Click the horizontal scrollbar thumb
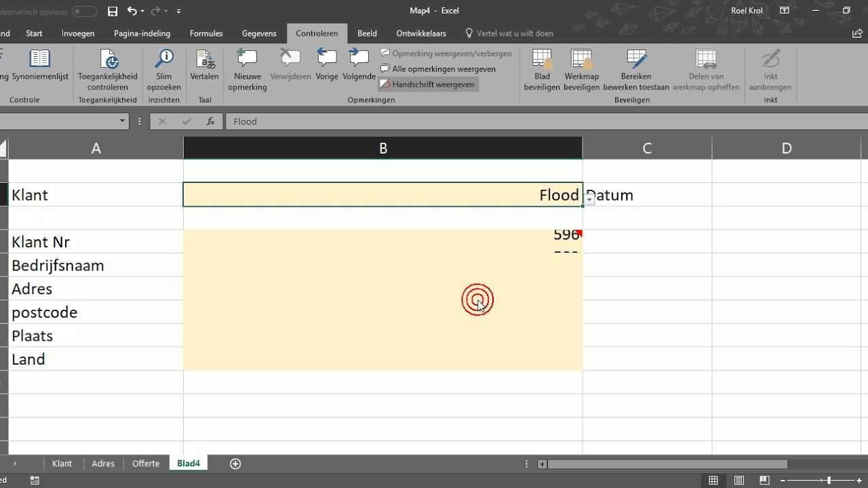 click(667, 464)
